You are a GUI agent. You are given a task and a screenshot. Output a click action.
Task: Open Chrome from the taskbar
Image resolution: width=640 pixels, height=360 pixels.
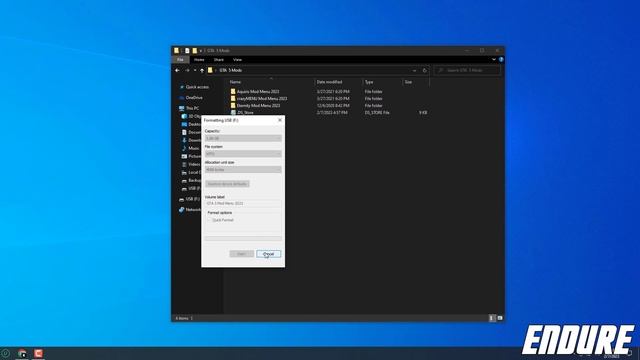22,353
